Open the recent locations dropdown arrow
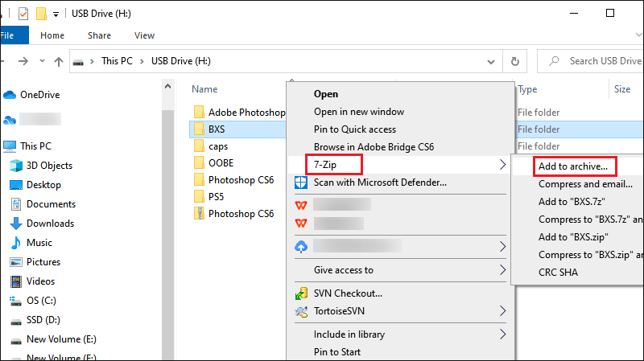 point(42,61)
